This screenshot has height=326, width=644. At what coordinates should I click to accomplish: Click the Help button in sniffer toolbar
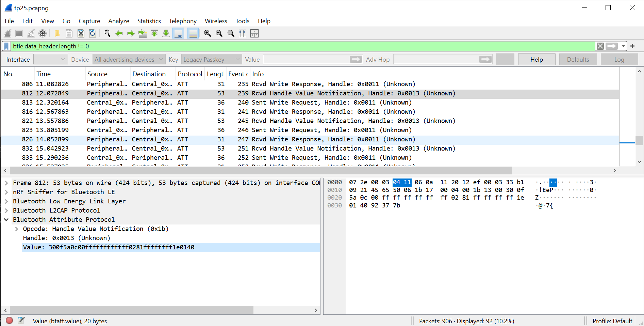click(x=536, y=60)
